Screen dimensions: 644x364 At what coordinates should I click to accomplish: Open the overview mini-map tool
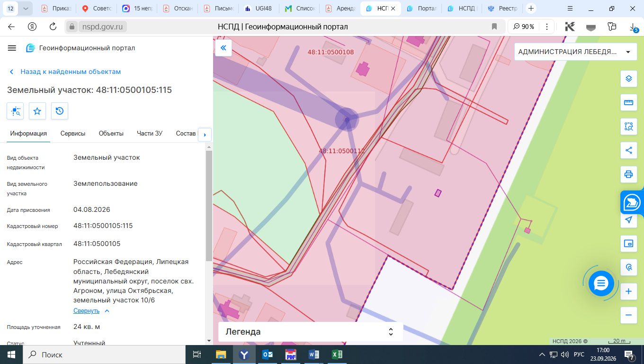628,244
